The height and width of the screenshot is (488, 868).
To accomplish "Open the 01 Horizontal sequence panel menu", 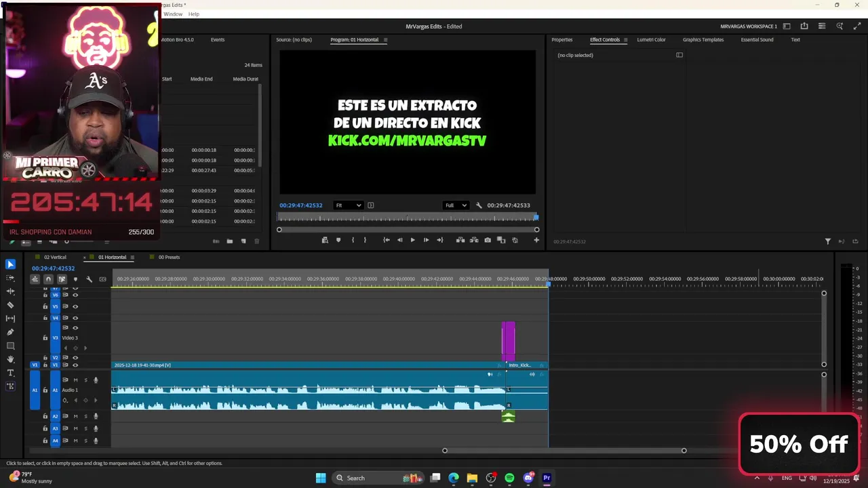I will (132, 258).
